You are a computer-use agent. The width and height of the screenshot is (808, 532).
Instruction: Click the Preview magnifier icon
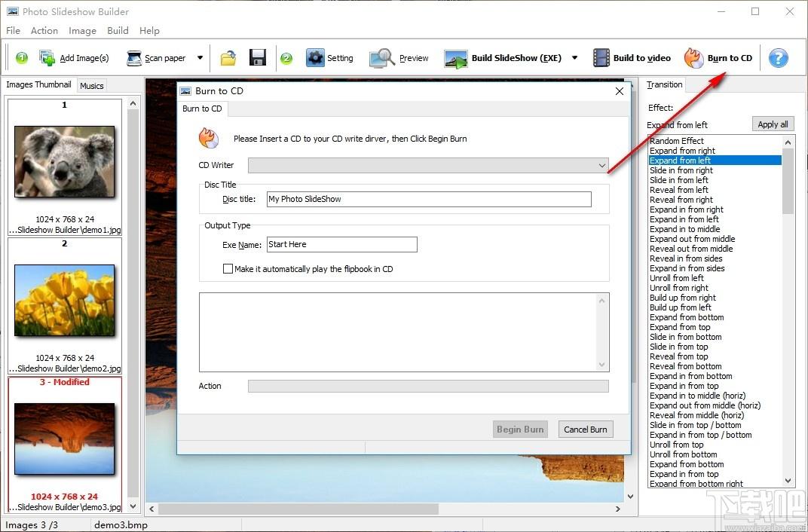coord(382,58)
